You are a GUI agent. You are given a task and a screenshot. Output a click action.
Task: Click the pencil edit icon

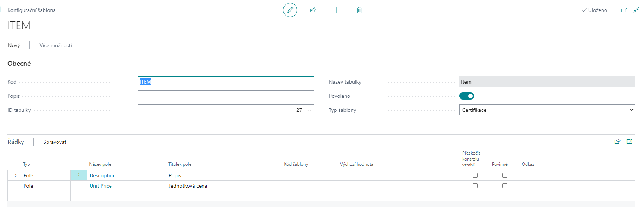[290, 10]
